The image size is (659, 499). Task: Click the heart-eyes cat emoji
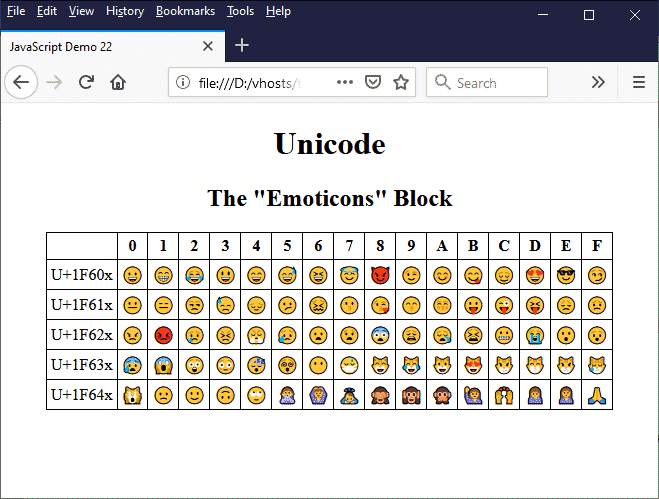(473, 365)
